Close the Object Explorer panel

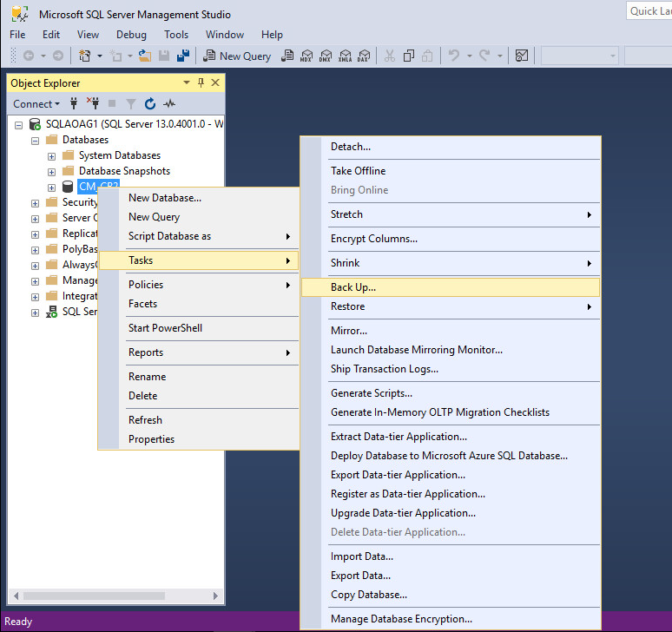[x=215, y=82]
